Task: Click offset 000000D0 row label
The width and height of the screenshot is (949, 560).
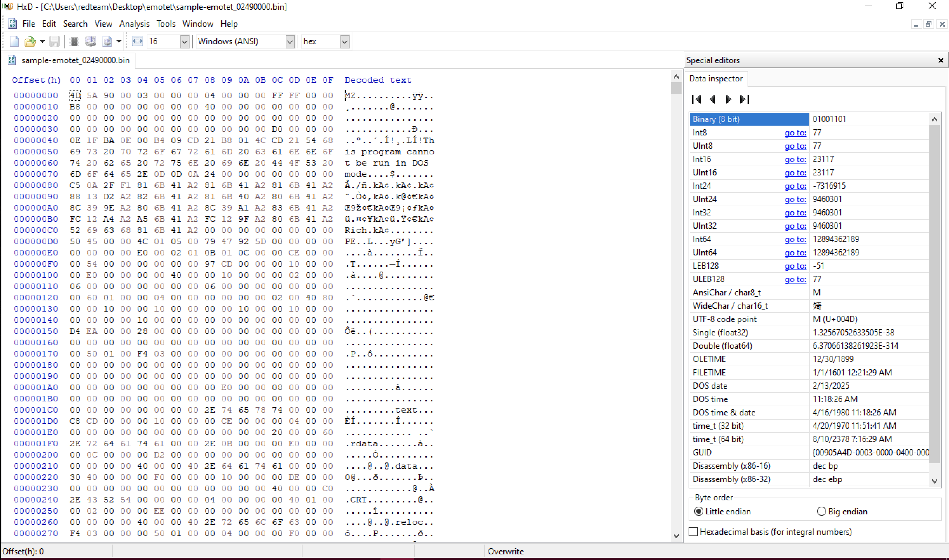Action: (36, 241)
